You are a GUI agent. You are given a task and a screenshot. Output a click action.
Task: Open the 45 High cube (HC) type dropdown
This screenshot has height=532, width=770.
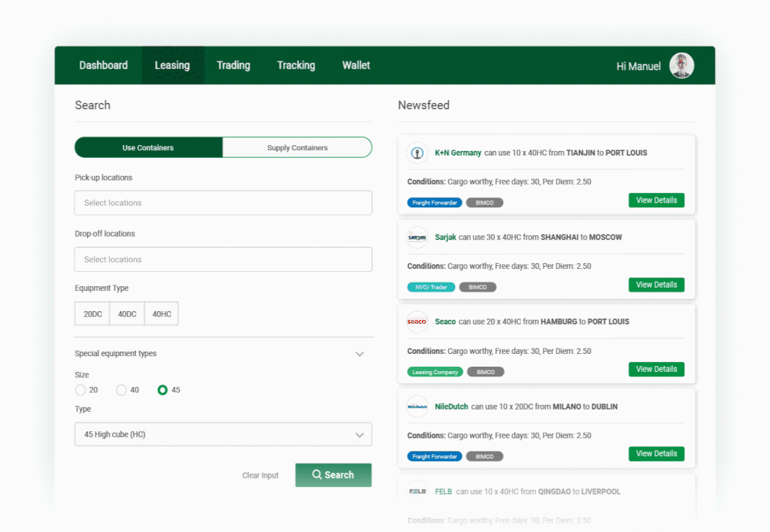223,434
